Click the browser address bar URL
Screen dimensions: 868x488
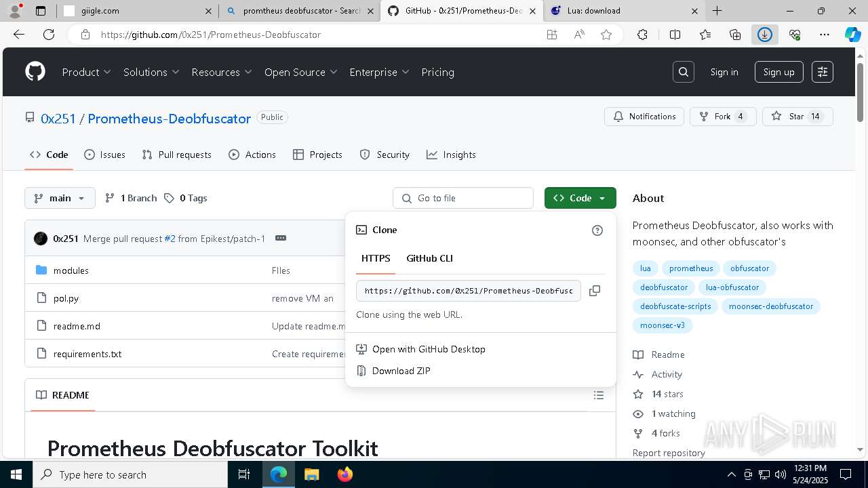point(211,35)
